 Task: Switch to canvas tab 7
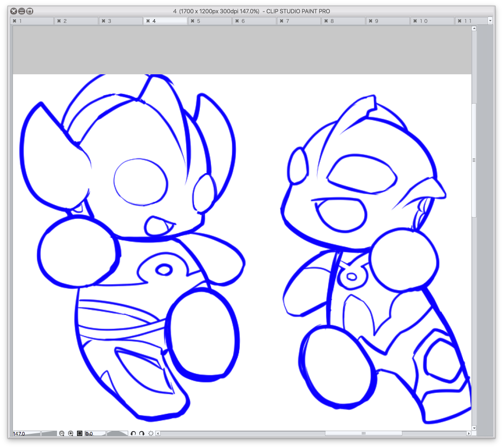pyautogui.click(x=299, y=21)
